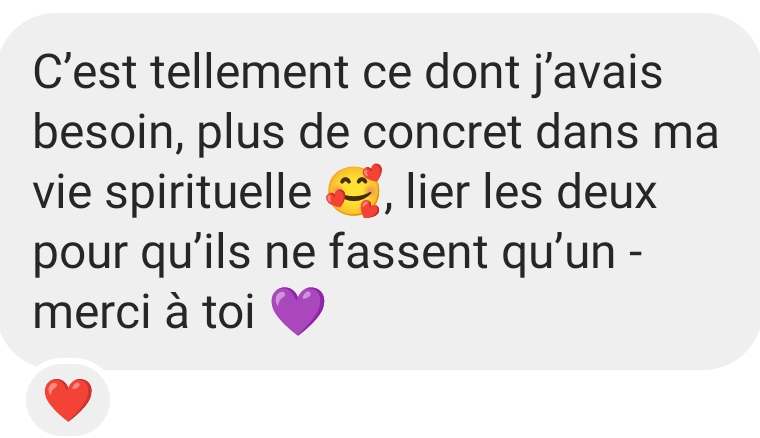Select the word "dont" on the first line
Viewport: 760px width, 438px height.
472,73
